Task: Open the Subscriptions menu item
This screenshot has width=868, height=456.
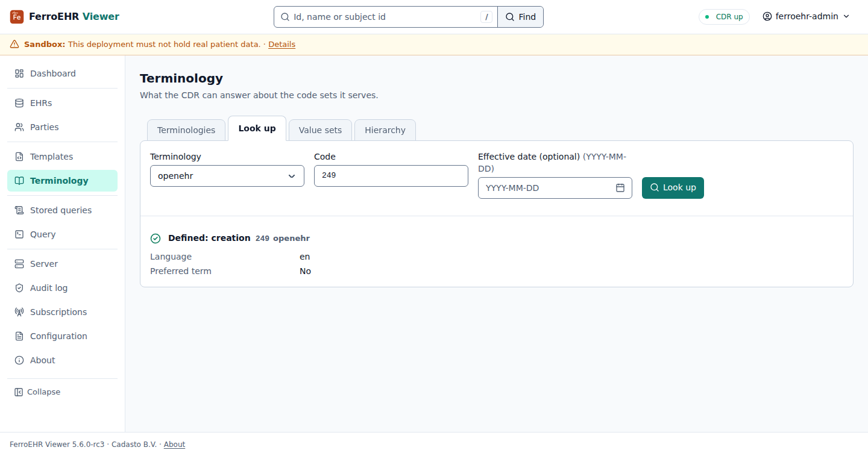Action: coord(63,312)
